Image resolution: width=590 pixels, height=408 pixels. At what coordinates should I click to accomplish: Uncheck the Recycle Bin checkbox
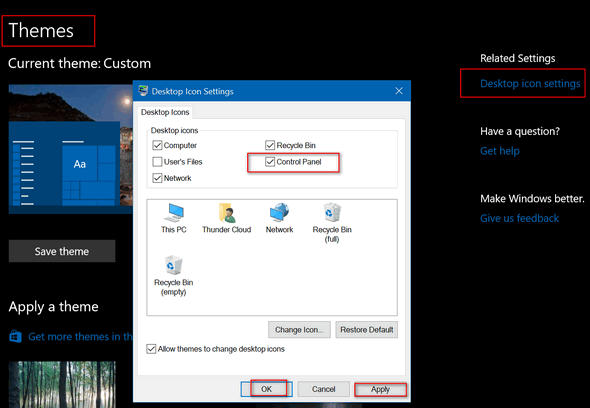click(270, 145)
